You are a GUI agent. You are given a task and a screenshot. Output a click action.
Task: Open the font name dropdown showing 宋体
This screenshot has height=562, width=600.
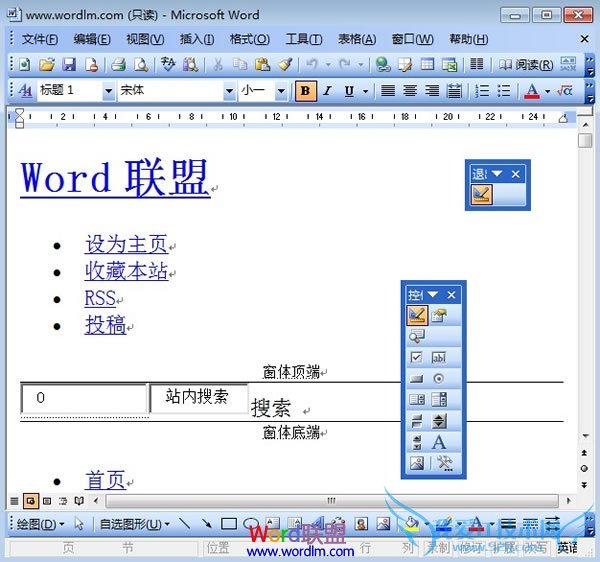click(229, 91)
